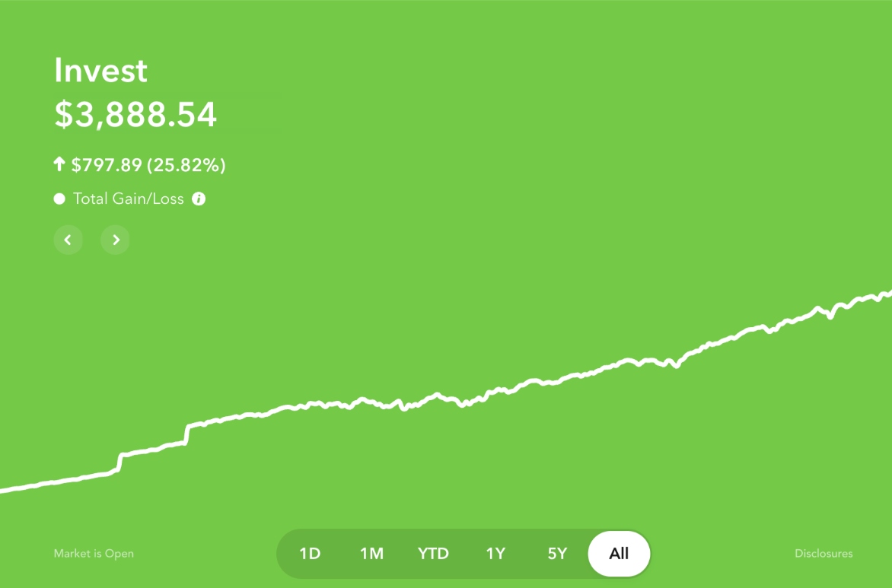Click the portfolio value $3,888.54
This screenshot has width=892, height=588.
click(135, 115)
